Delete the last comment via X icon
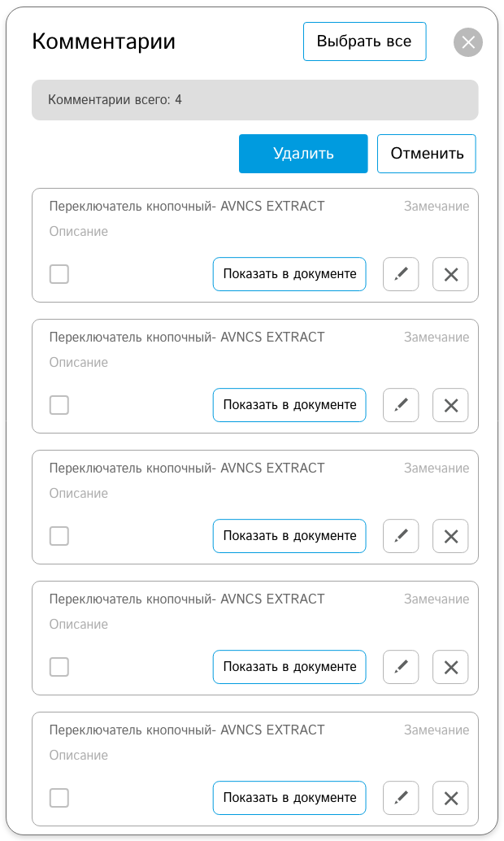 [x=450, y=798]
